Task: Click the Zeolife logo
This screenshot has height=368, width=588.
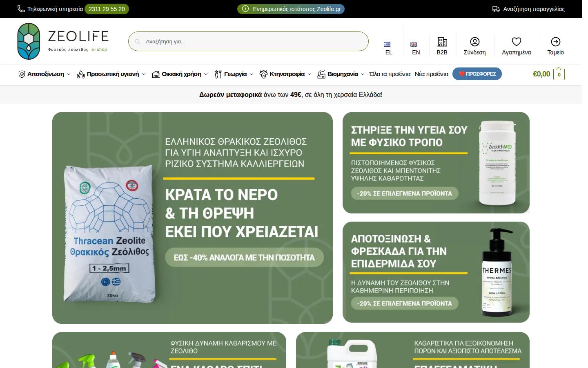Action: pyautogui.click(x=63, y=41)
